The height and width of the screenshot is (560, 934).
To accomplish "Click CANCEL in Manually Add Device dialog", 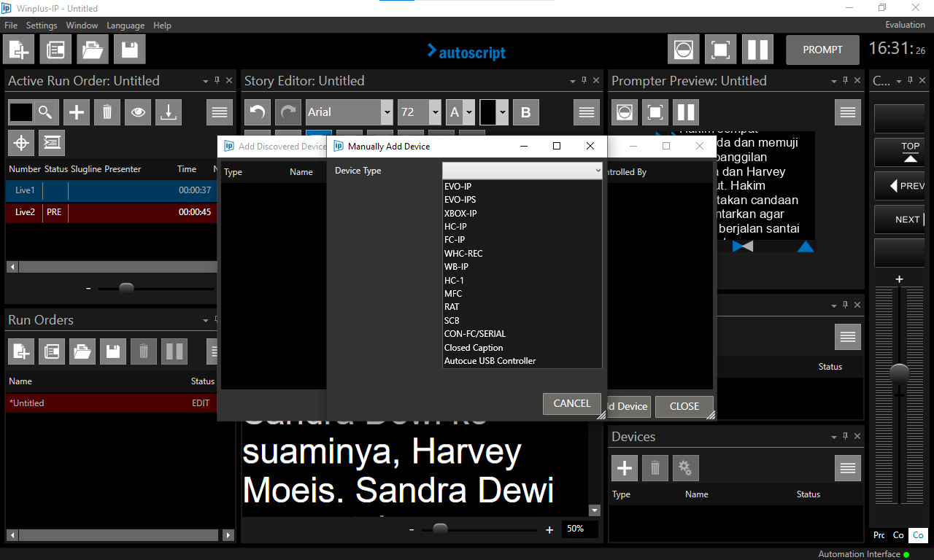I will tap(572, 403).
